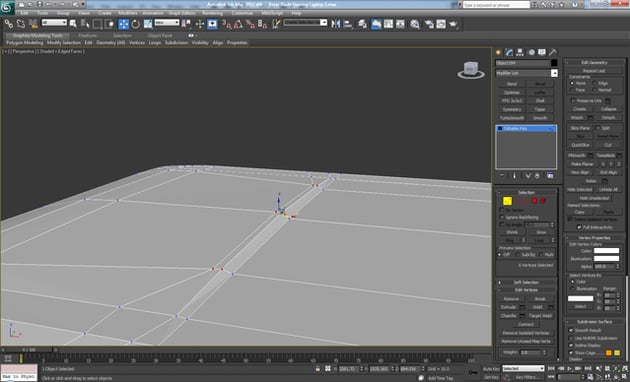Image resolution: width=630 pixels, height=382 pixels.
Task: Select the Vertex sub-object level icon
Action: tap(507, 201)
